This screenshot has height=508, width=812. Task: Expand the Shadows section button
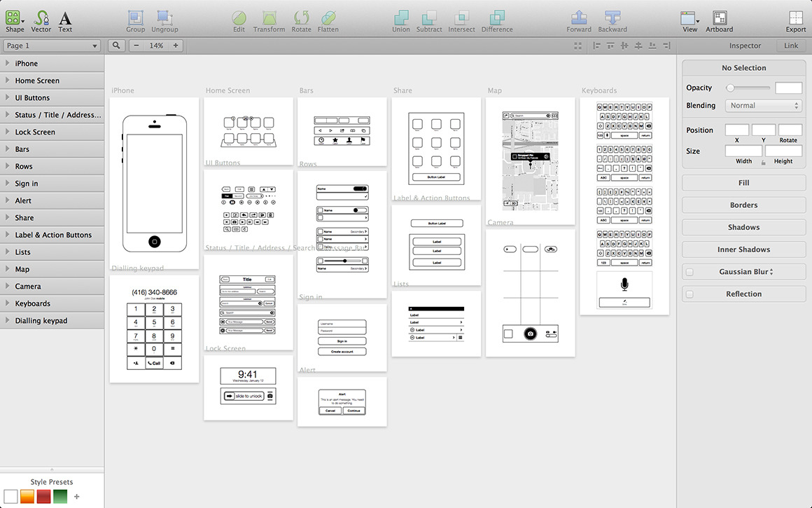pos(743,227)
